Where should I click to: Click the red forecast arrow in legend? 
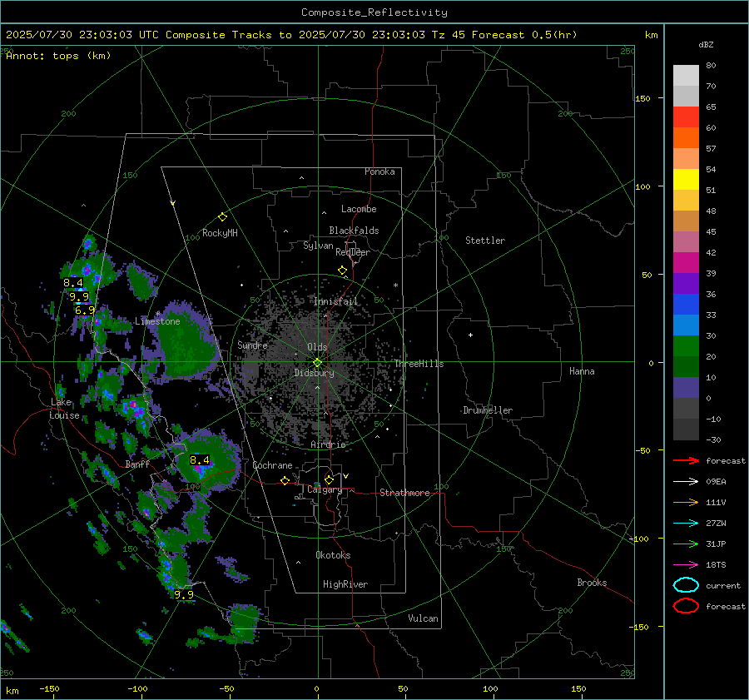point(686,460)
